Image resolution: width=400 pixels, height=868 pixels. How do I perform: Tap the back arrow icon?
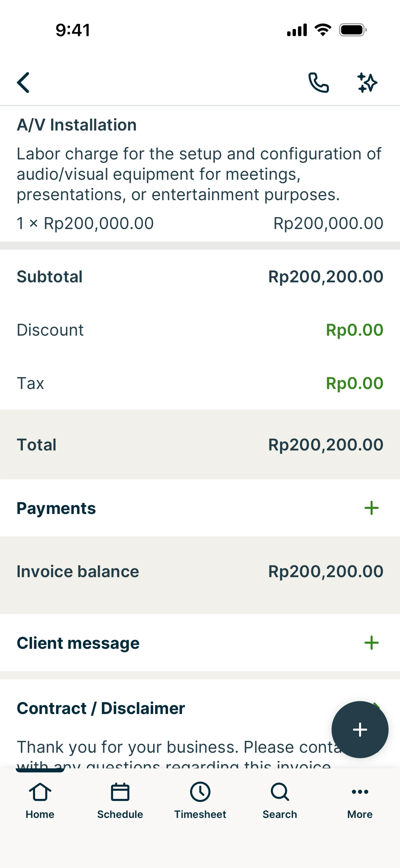click(23, 82)
